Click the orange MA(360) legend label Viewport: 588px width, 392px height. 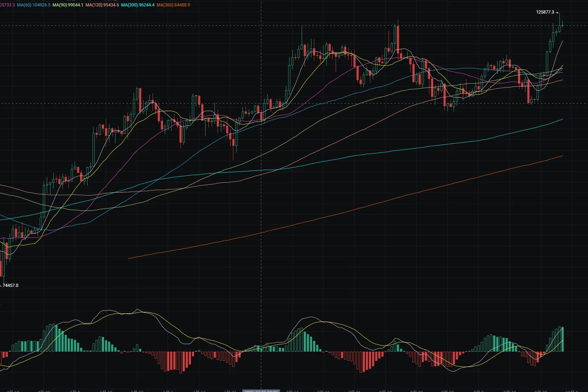(173, 5)
